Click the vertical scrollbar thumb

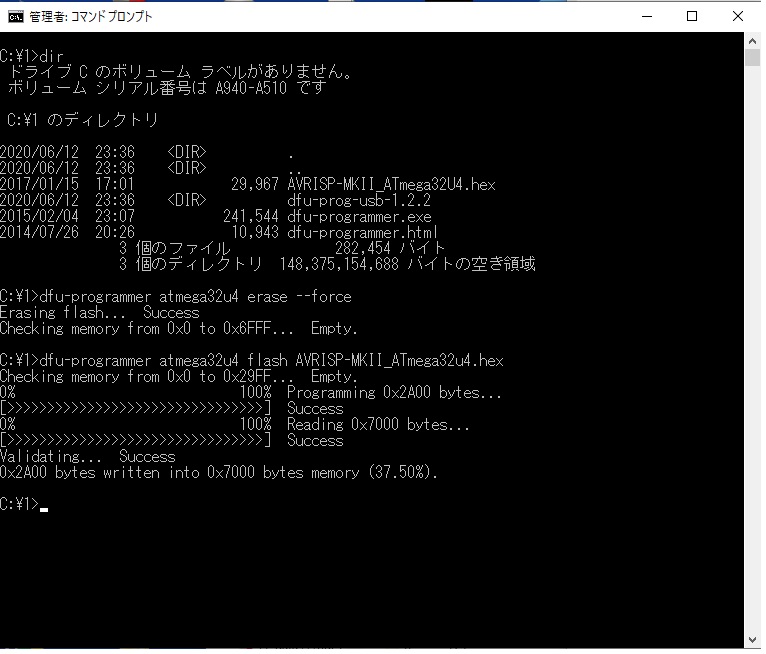(x=752, y=58)
